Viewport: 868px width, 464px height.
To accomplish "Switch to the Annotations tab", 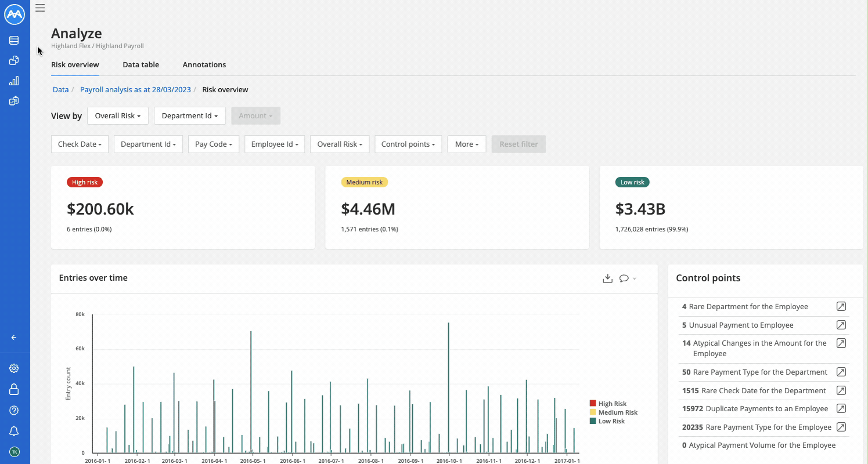I will (x=204, y=65).
